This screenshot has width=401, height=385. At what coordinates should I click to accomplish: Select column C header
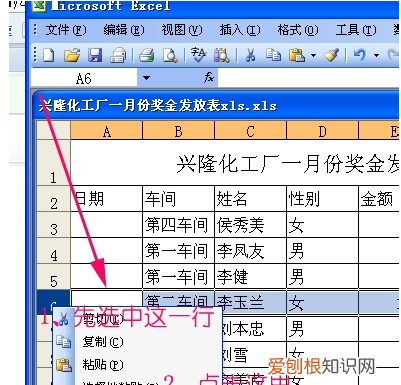[251, 130]
